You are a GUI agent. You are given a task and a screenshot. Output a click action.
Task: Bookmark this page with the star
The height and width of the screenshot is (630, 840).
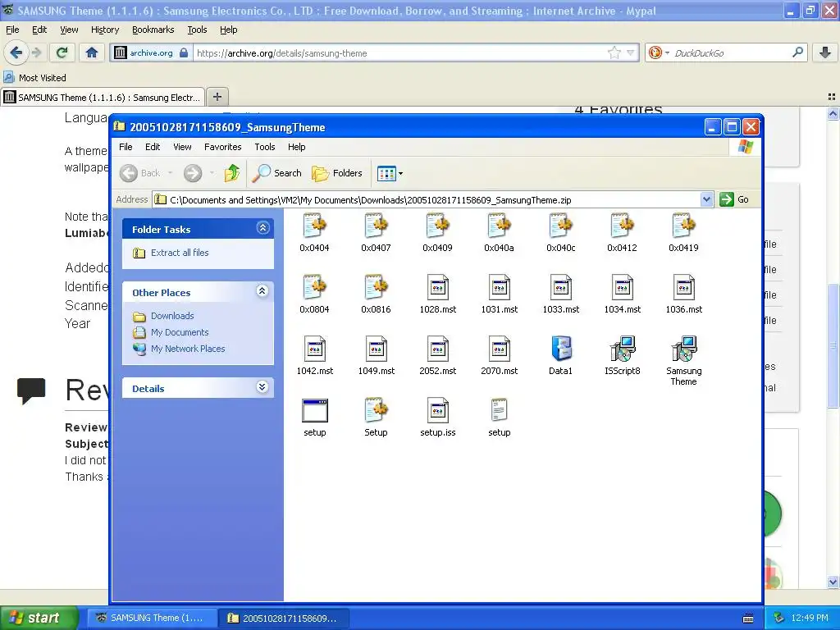[614, 53]
